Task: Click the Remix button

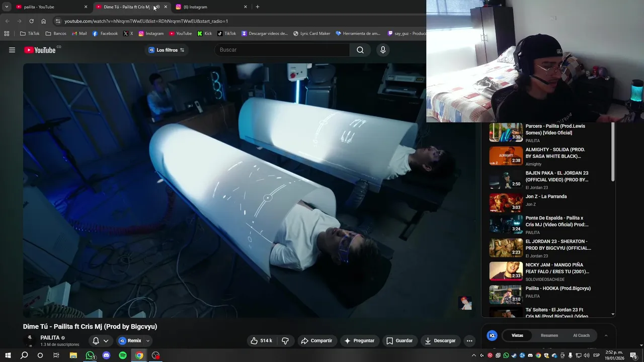Action: [130, 340]
